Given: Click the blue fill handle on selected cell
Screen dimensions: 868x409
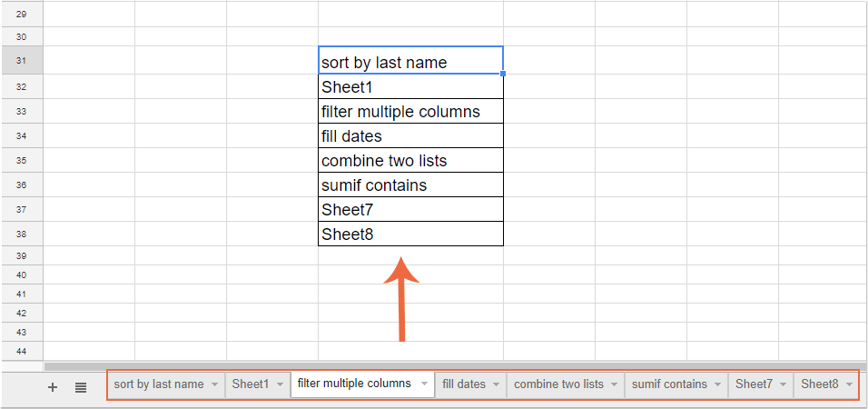Looking at the screenshot, I should coord(503,73).
